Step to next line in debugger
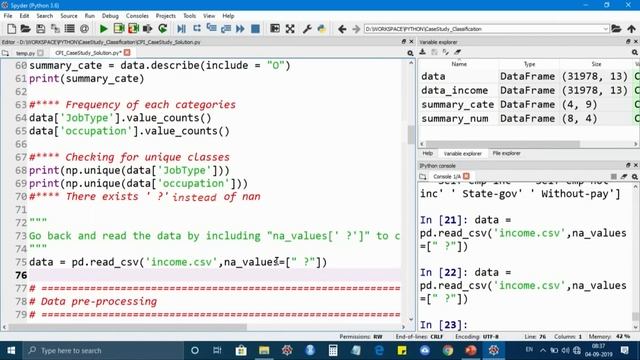Viewport: 640px width, 360px height. [x=197, y=29]
